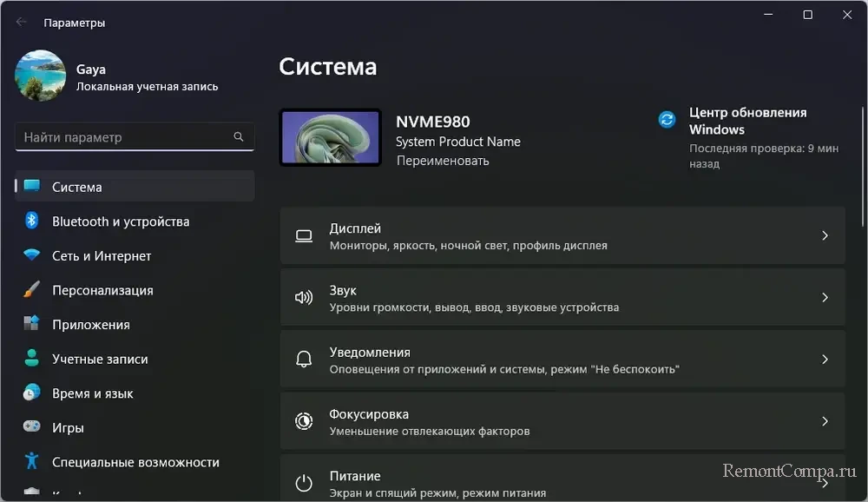Click the Wi-Fi network icon in sidebar
This screenshot has width=868, height=502.
click(31, 255)
